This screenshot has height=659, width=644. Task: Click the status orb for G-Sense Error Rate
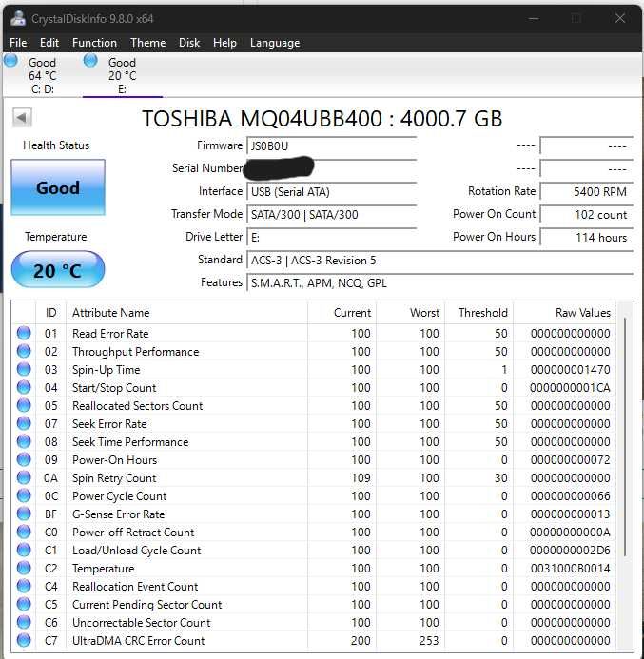pos(24,514)
